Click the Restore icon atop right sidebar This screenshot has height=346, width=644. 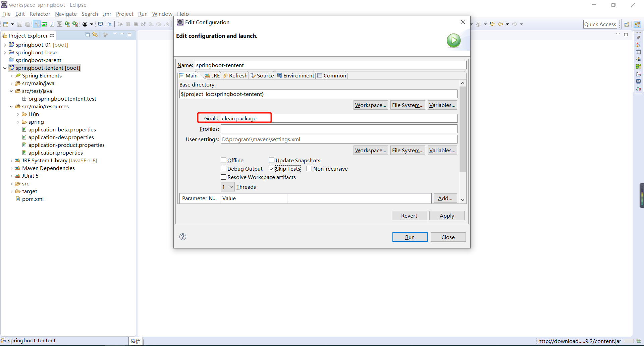[x=638, y=37]
